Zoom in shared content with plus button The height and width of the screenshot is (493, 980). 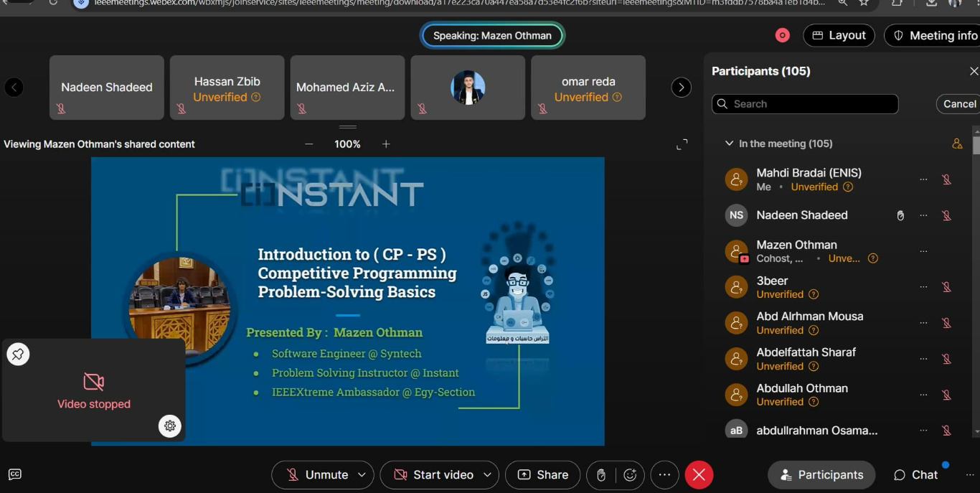pos(386,144)
